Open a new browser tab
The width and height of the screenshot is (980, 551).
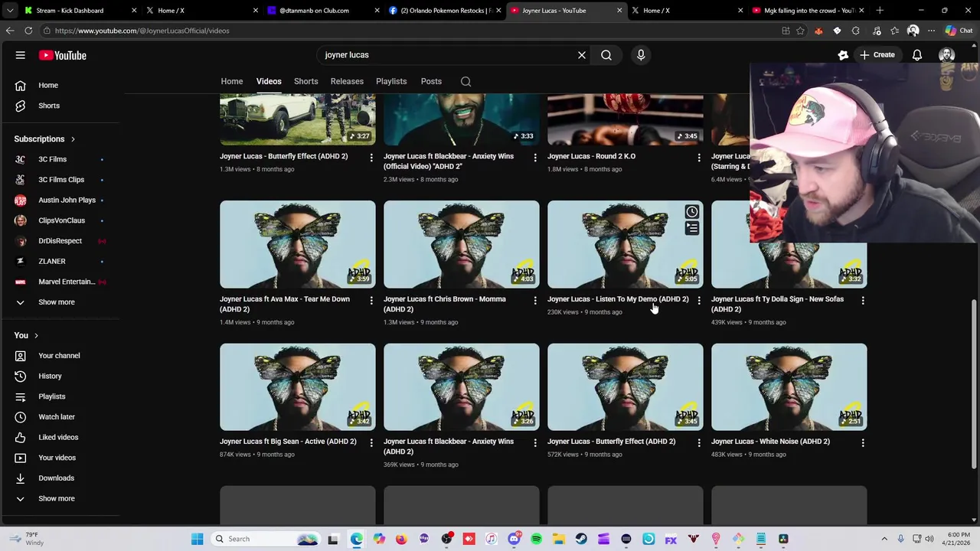880,11
